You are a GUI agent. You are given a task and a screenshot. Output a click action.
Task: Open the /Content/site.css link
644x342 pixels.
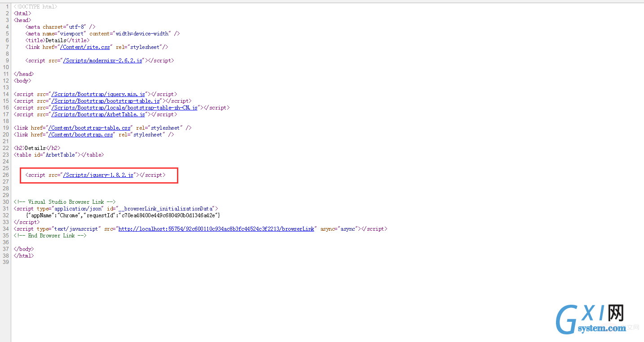pos(85,47)
